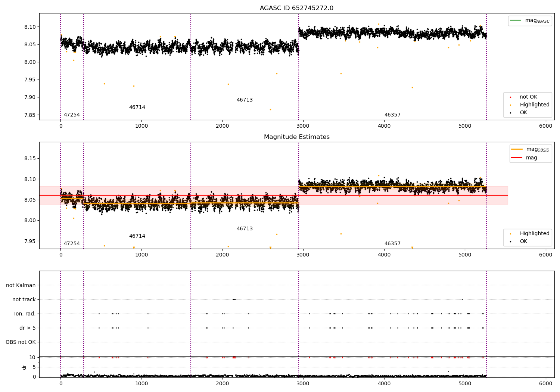Click the 'dr' y-axis label
Image resolution: width=560 pixels, height=392 pixels.
24,367
